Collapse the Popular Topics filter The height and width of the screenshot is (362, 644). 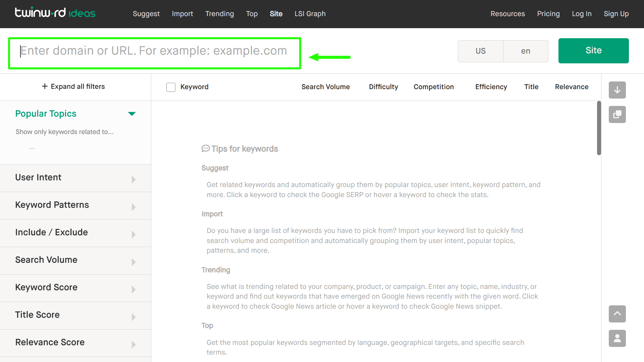click(x=132, y=114)
